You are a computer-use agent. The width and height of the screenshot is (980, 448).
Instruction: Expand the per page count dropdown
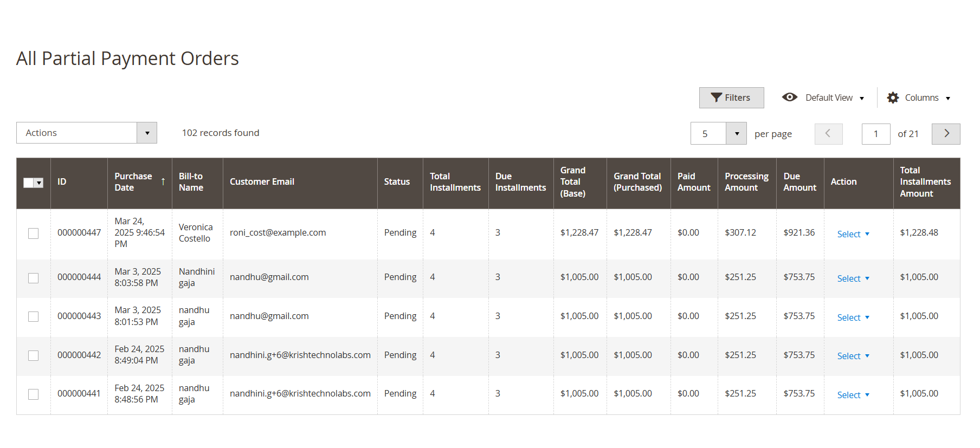[x=737, y=134]
